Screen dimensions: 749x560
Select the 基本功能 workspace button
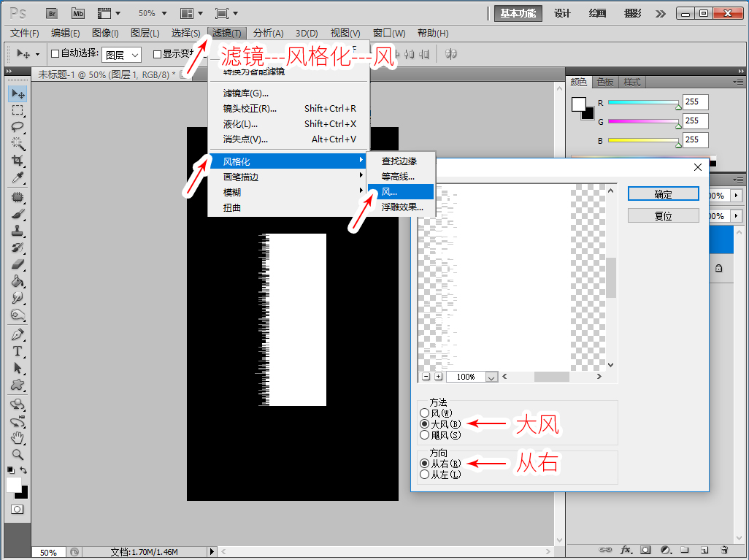[518, 13]
